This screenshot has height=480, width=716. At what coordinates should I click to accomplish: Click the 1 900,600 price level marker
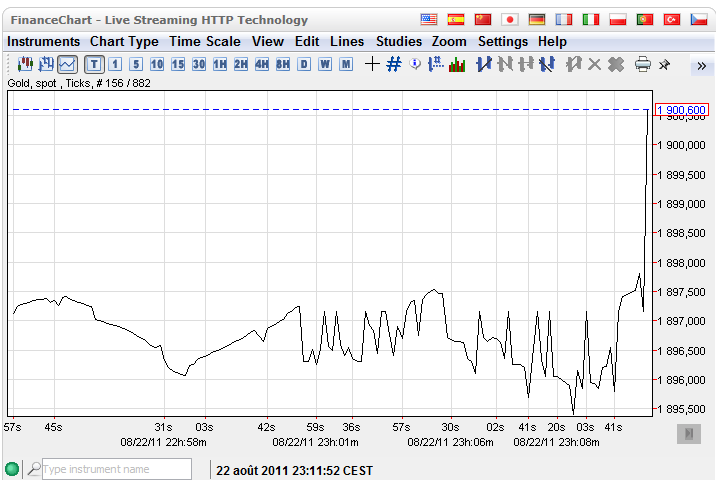(682, 109)
